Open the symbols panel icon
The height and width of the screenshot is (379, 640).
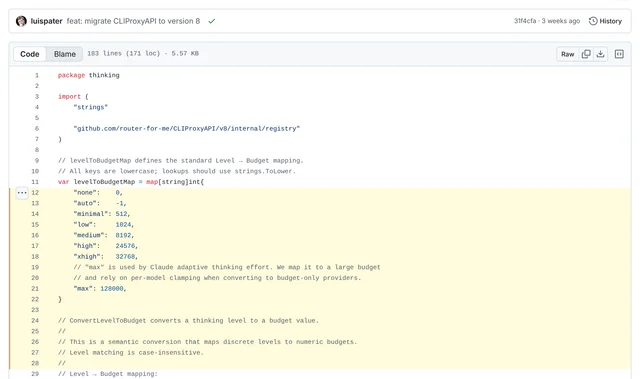click(619, 54)
